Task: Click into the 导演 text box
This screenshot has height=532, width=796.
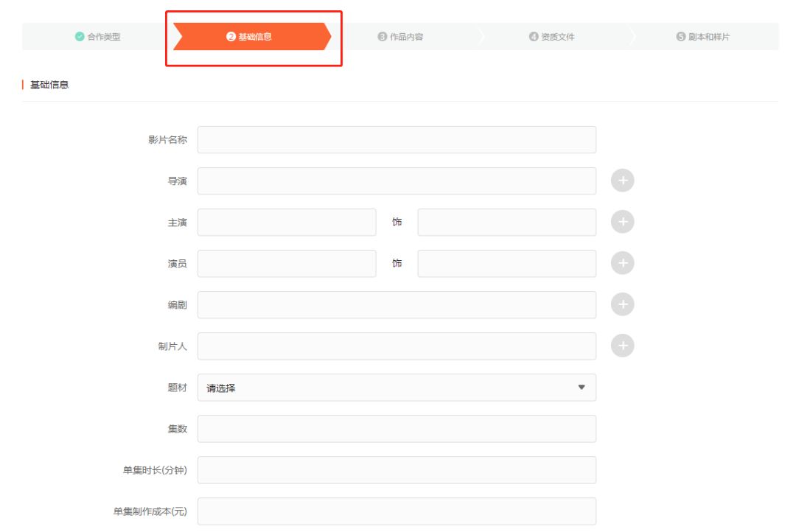Action: pos(396,181)
